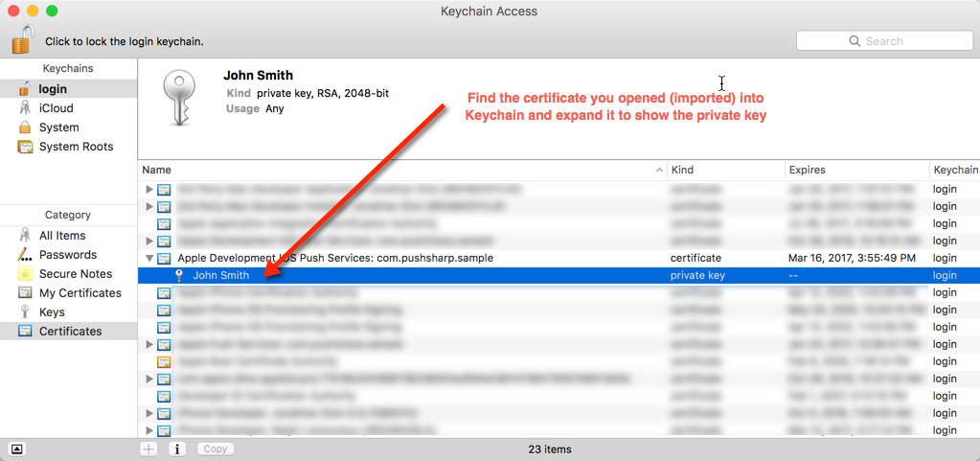Select the gold root certificate icon in the list
Viewport: 980px width, 461px height.
[x=164, y=361]
